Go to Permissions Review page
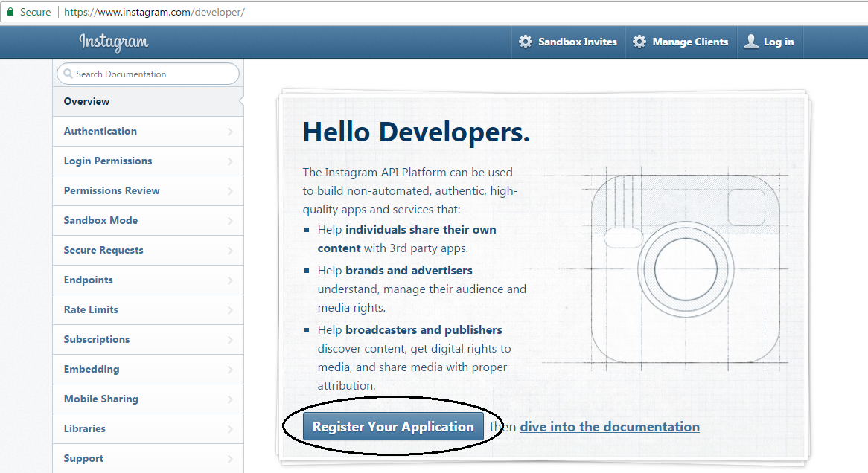Image resolution: width=868 pixels, height=473 pixels. click(x=148, y=191)
